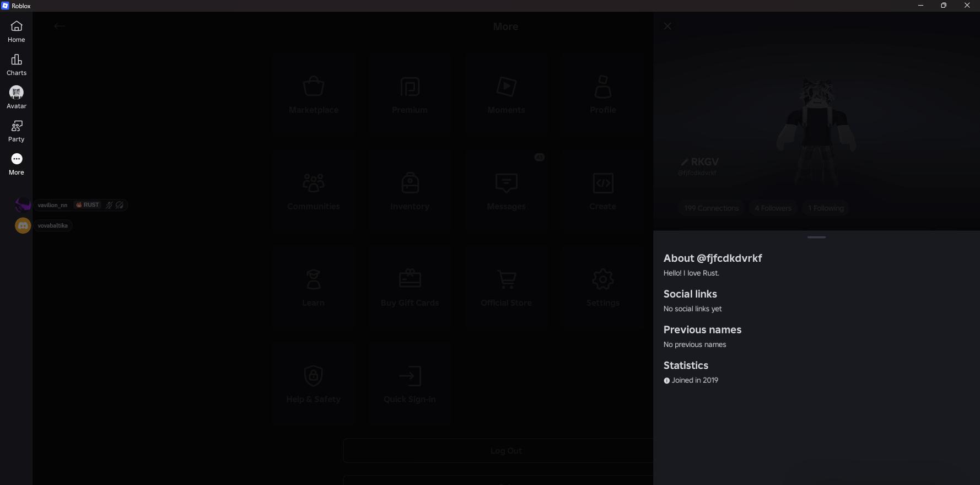Click the panel drag handle bar
Image resolution: width=980 pixels, height=485 pixels.
pos(816,238)
